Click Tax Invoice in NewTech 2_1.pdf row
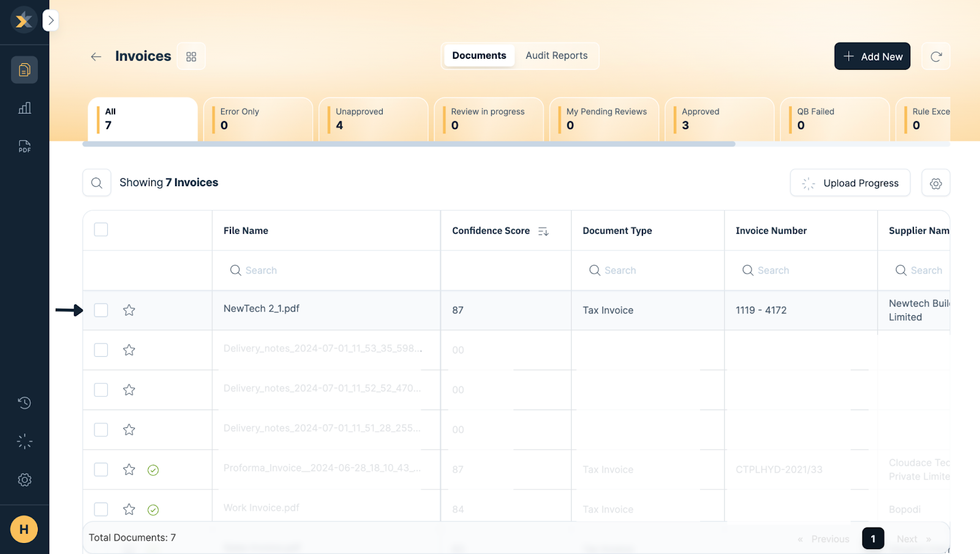980x554 pixels. pos(608,310)
